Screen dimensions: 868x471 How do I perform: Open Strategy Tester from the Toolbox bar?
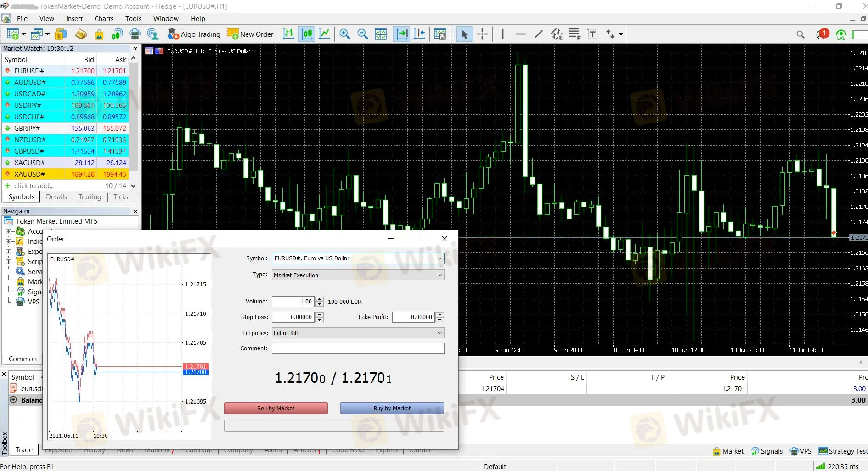844,451
